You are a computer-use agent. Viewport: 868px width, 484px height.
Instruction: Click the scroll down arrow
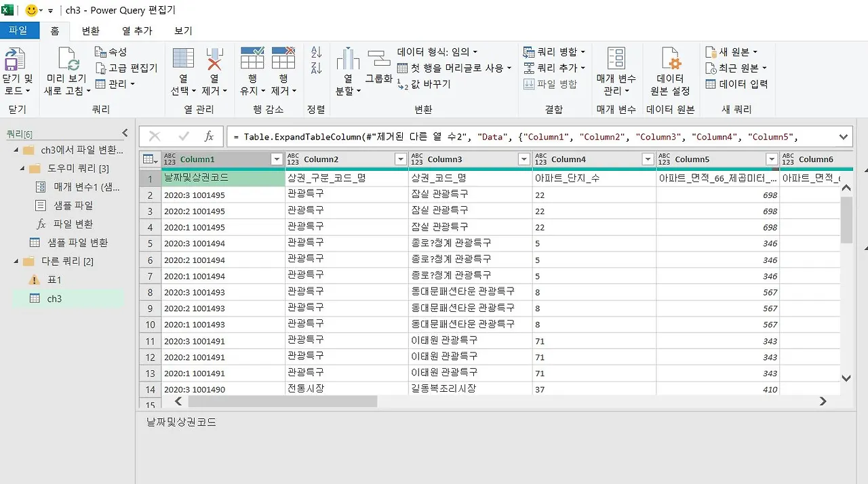coord(846,378)
